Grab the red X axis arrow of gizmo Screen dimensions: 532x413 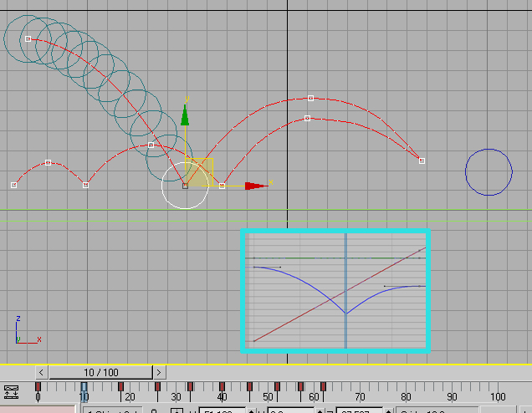(257, 186)
